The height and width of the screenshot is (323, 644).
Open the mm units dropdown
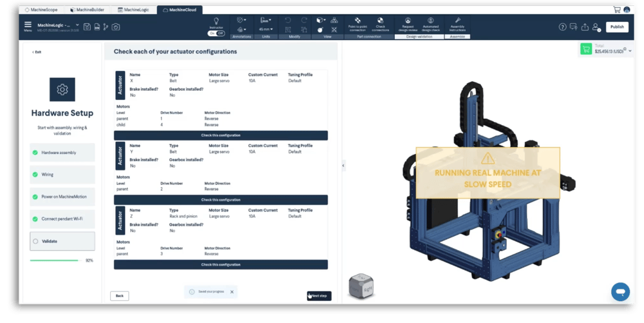pyautogui.click(x=266, y=20)
